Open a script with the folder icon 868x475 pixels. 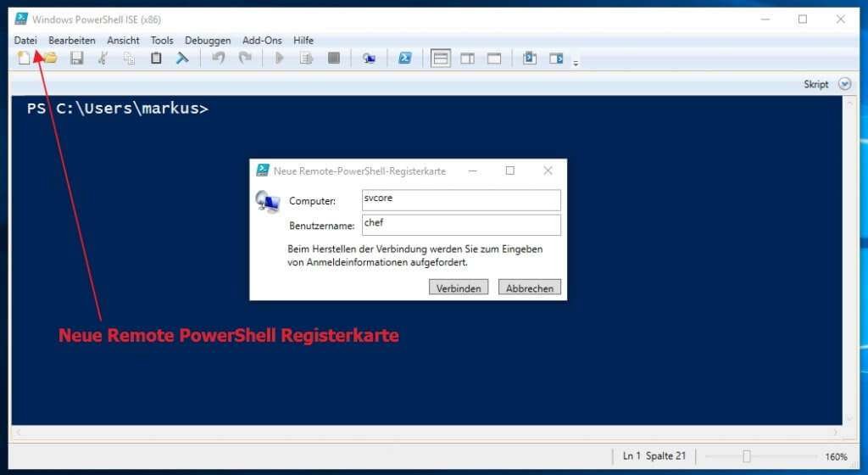point(50,58)
